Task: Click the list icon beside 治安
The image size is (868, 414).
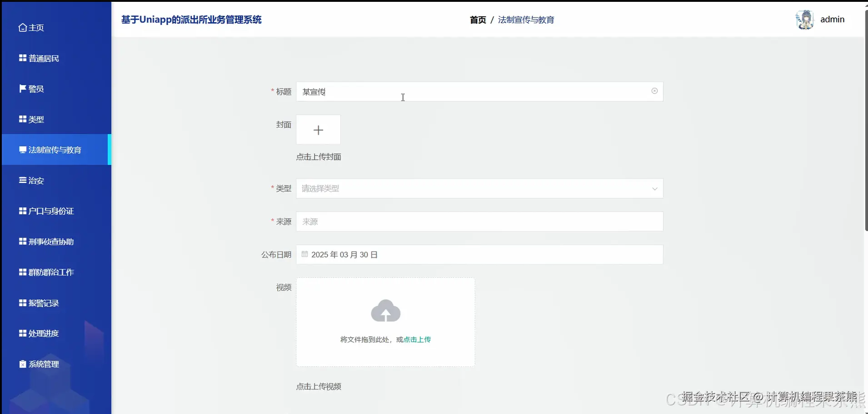Action: tap(23, 180)
